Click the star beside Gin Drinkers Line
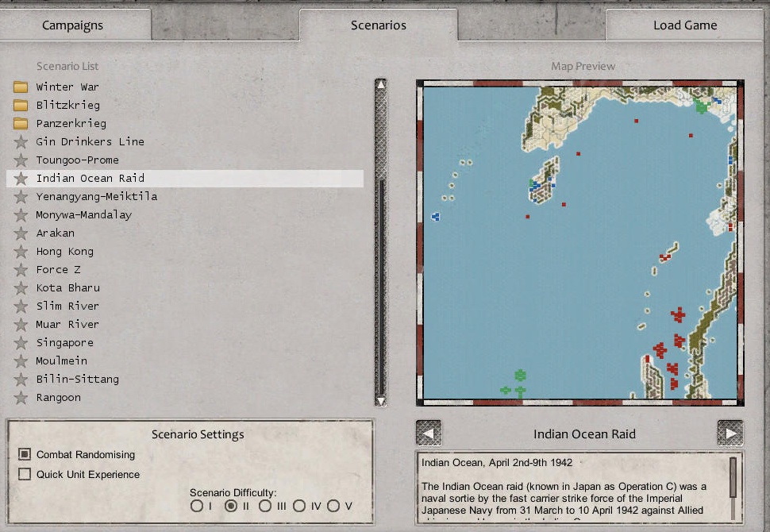Screen dimensions: 770x532 click(21, 142)
